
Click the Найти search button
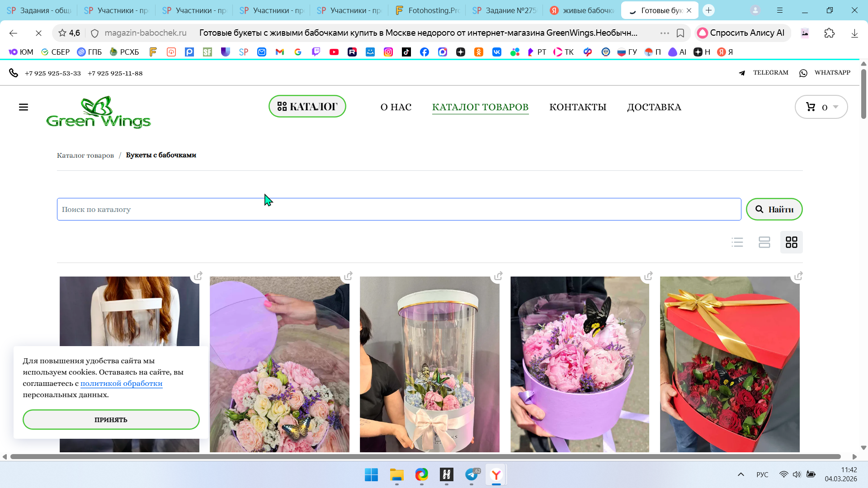click(x=774, y=209)
